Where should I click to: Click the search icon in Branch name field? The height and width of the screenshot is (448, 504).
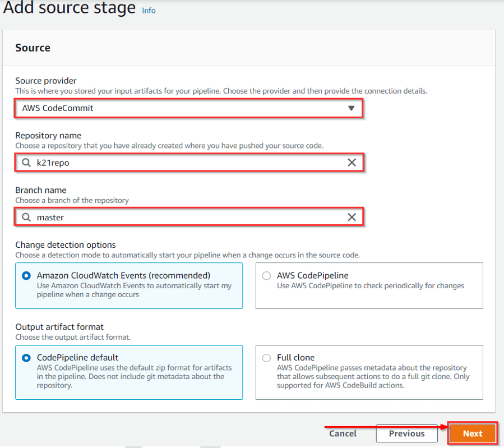[x=26, y=217]
